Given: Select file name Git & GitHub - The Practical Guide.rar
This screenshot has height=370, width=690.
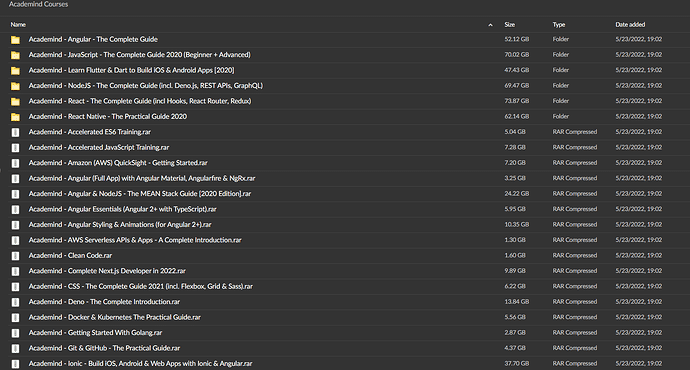Looking at the screenshot, I should (x=104, y=348).
